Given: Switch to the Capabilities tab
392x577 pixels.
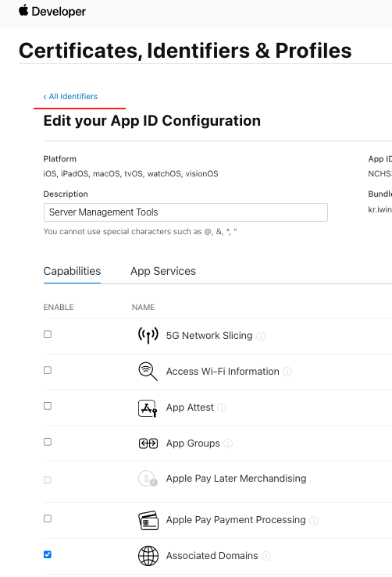Looking at the screenshot, I should click(72, 271).
